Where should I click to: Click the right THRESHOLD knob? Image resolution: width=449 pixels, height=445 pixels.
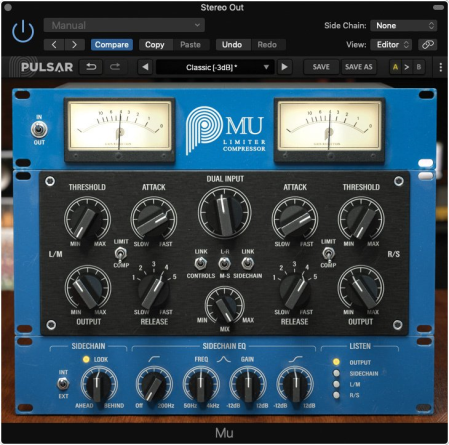pos(361,220)
